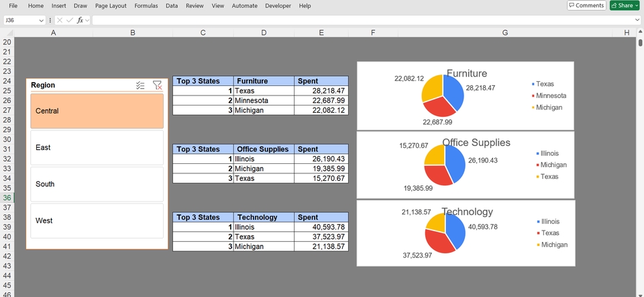Image resolution: width=644 pixels, height=297 pixels.
Task: Open the Data tab
Action: pyautogui.click(x=172, y=6)
